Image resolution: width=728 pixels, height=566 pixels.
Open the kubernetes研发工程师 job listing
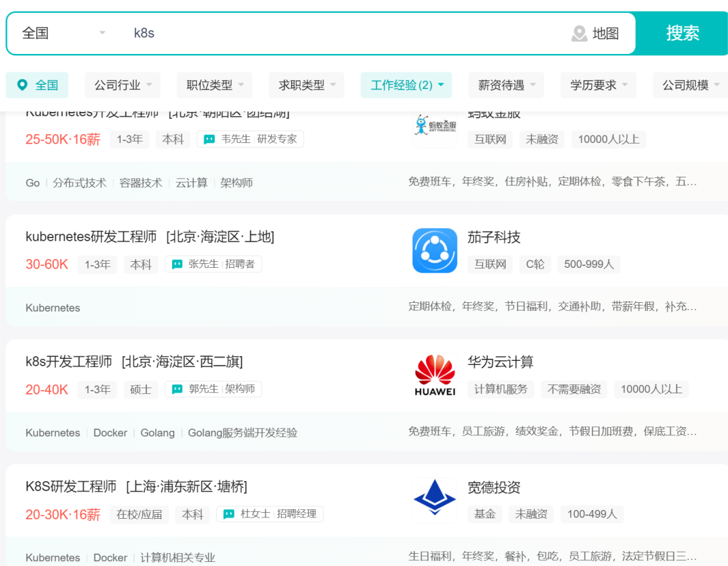[x=91, y=237]
